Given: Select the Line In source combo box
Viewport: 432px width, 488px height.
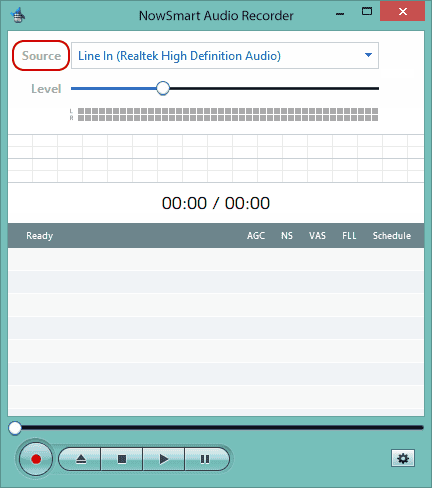Looking at the screenshot, I should (x=225, y=55).
